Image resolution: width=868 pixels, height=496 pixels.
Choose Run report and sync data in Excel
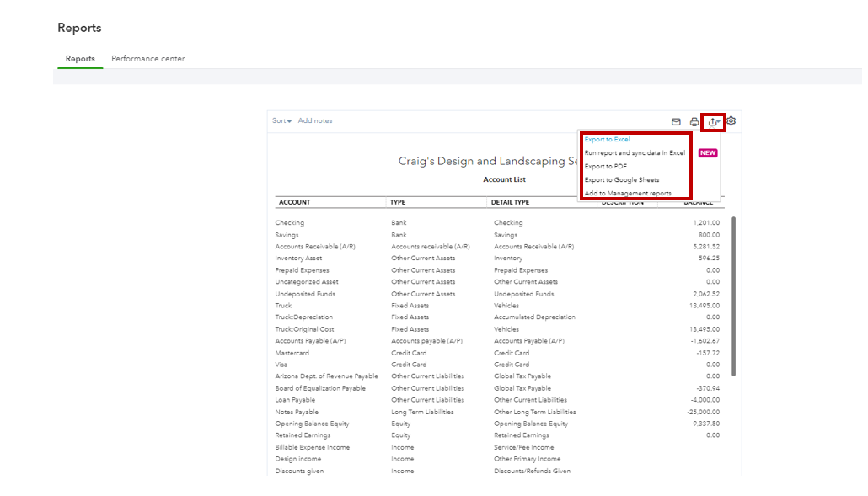[x=635, y=153]
